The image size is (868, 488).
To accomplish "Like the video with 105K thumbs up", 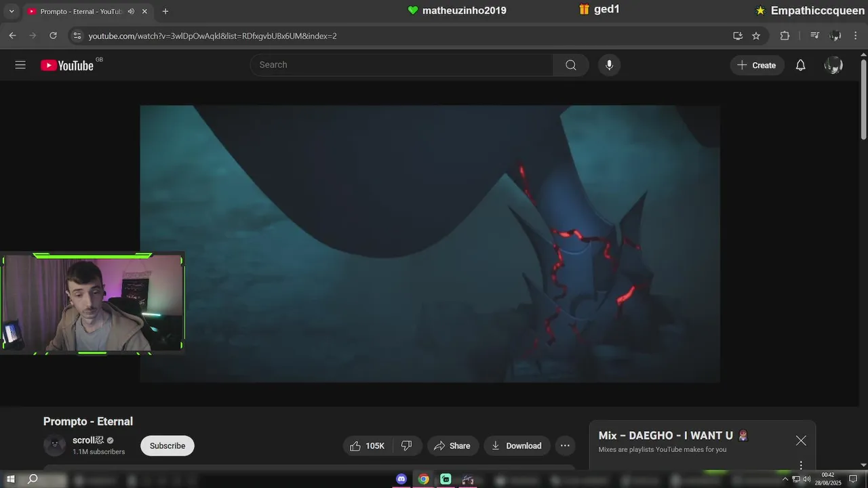I will (x=367, y=446).
